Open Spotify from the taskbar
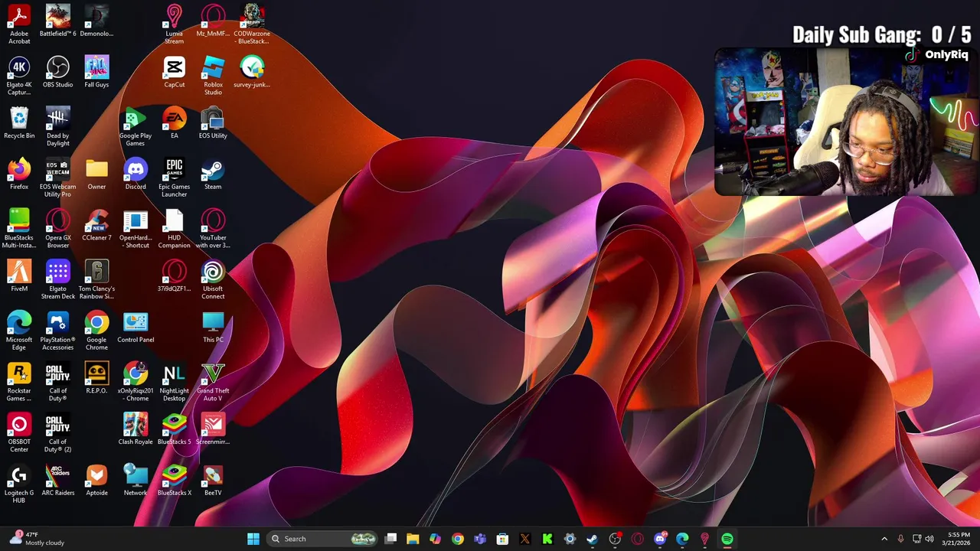 coord(727,539)
